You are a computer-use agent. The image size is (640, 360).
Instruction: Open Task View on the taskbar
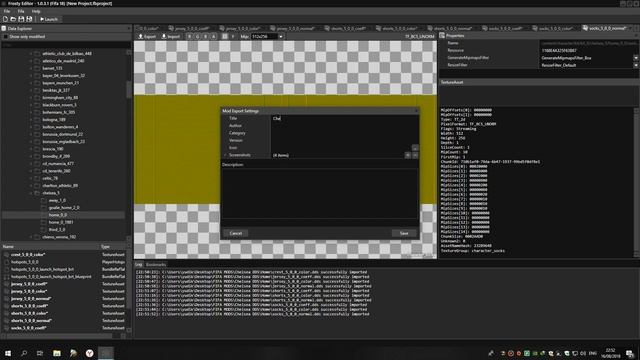(40, 353)
